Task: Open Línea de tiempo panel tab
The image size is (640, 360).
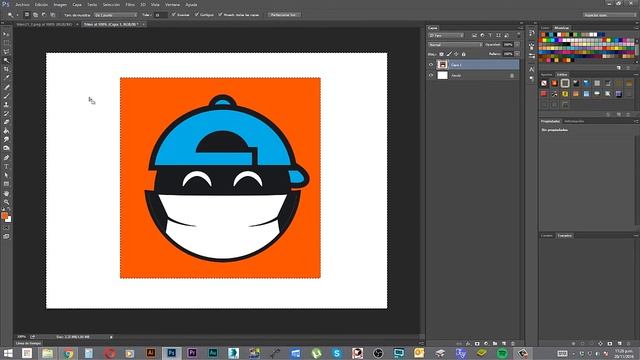Action: [29, 343]
